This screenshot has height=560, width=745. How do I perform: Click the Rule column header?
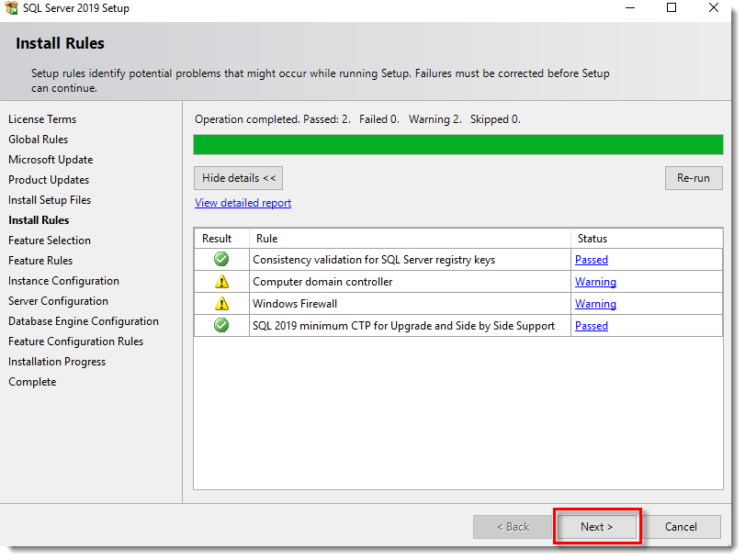(410, 239)
